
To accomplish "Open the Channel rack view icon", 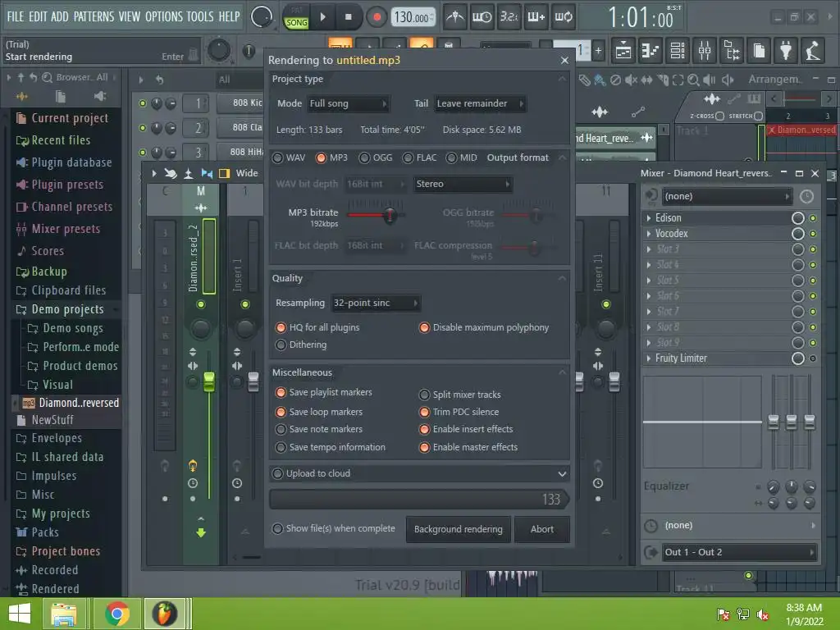I will point(678,50).
